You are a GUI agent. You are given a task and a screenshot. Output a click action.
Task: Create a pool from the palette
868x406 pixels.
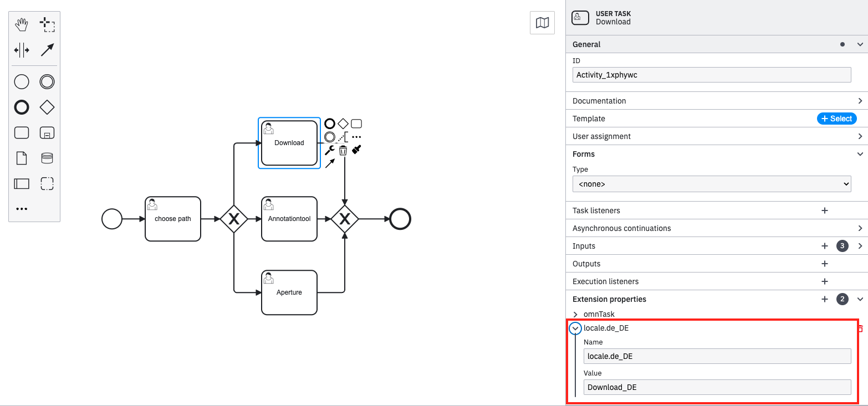coord(21,183)
